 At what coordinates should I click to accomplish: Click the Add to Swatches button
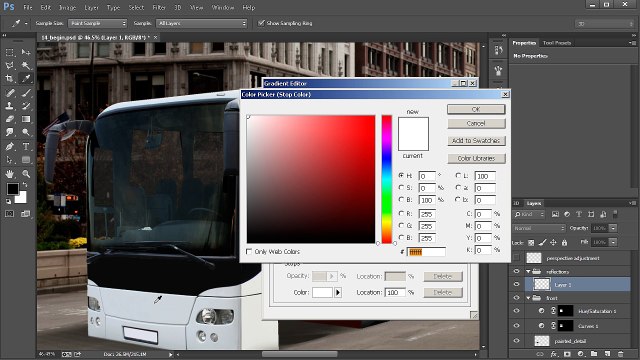click(x=476, y=141)
